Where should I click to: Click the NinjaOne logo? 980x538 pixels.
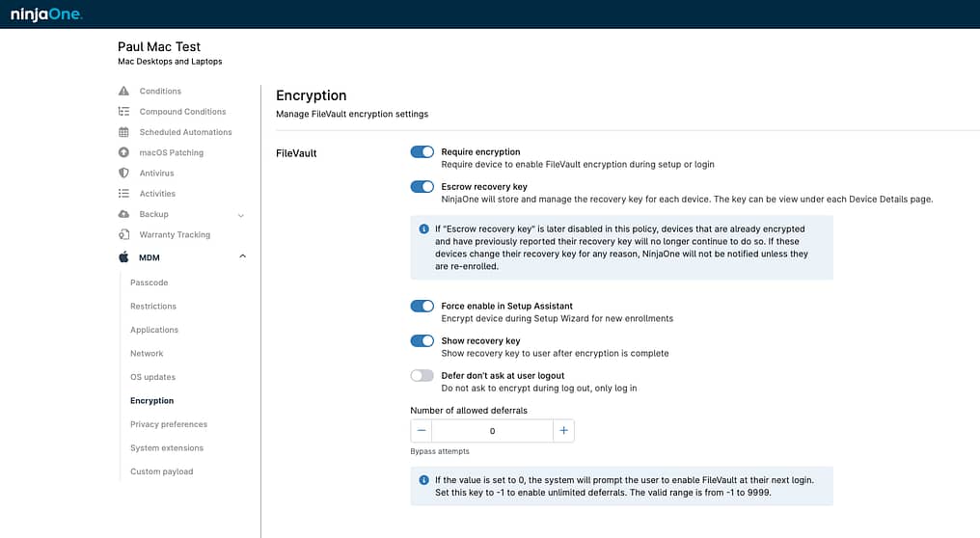[46, 13]
